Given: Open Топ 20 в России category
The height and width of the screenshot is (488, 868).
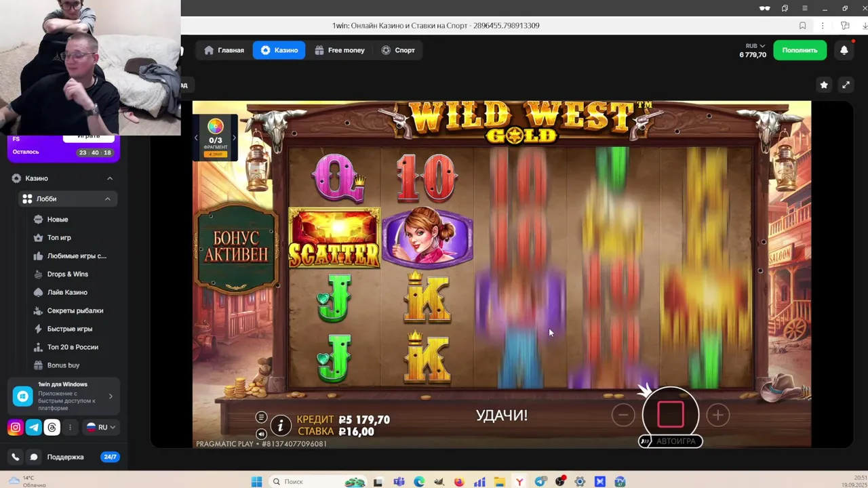Looking at the screenshot, I should pos(73,347).
